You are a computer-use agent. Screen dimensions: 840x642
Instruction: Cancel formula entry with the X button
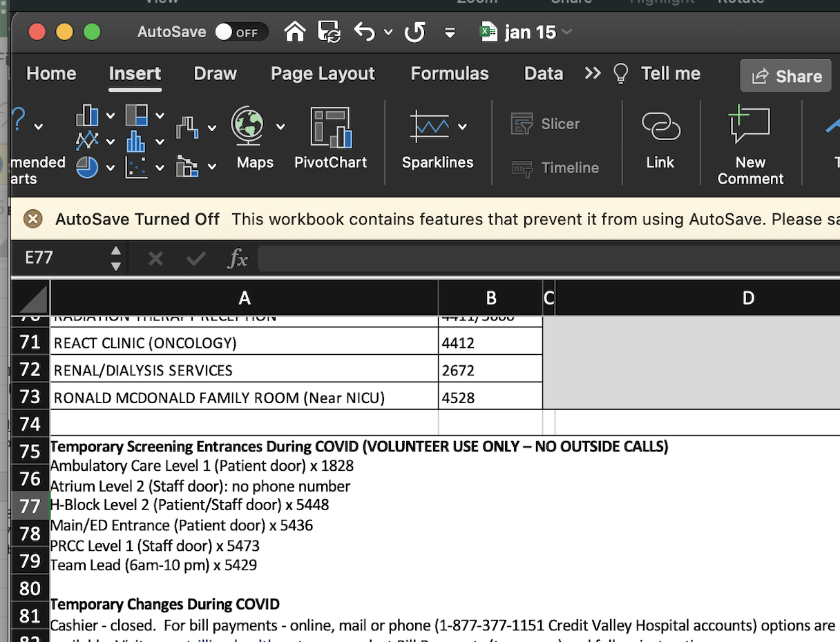(x=155, y=259)
